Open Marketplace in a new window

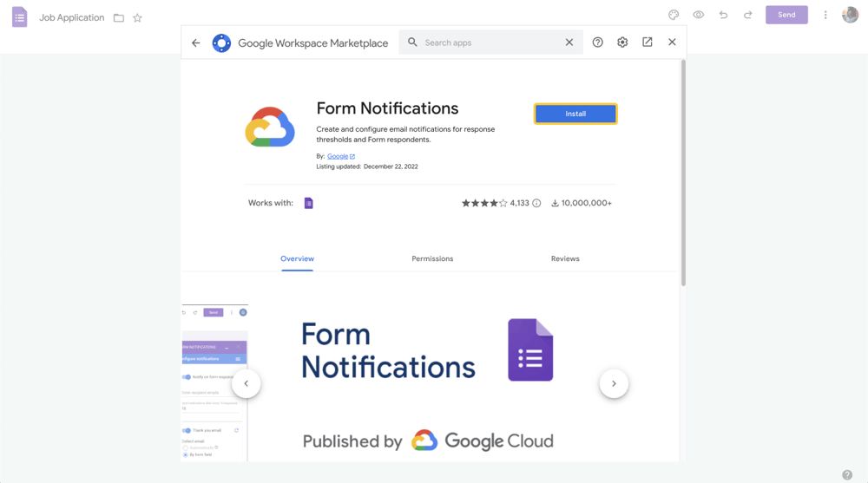(648, 42)
